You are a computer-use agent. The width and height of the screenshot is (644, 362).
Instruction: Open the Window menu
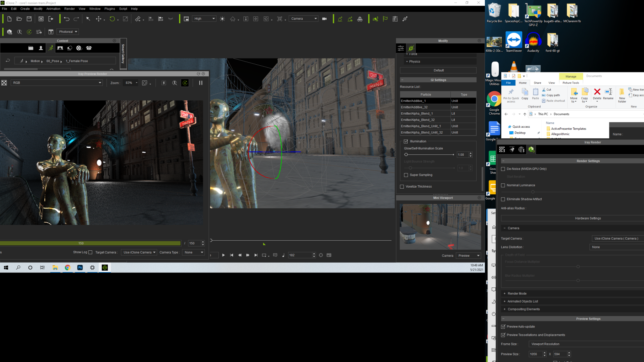click(95, 9)
